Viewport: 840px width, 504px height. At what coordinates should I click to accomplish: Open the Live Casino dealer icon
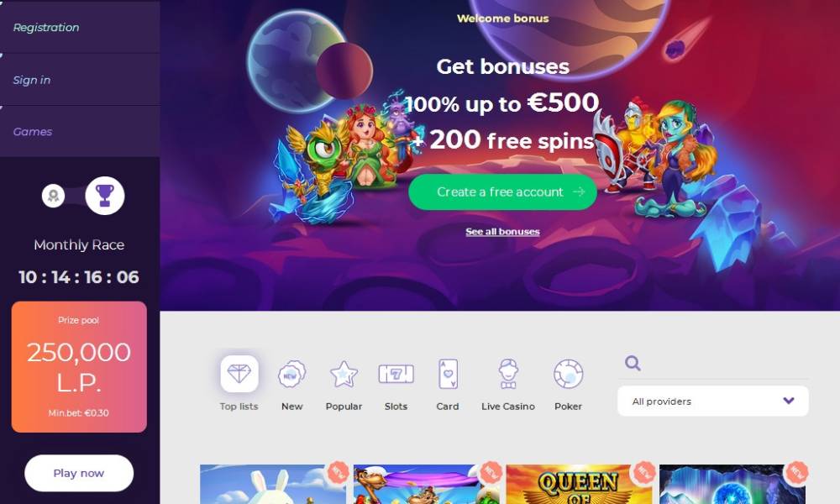tap(508, 374)
